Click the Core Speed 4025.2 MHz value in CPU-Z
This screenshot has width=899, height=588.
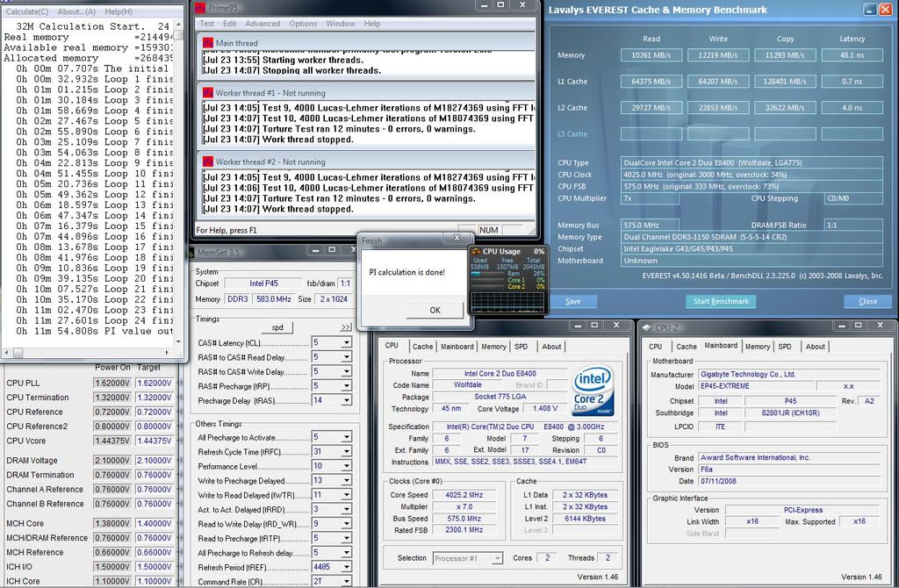(464, 495)
